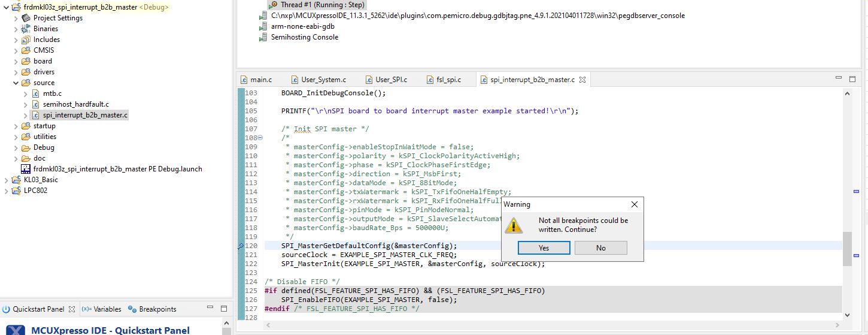The image size is (868, 335).
Task: Expand the Debug folder
Action: (16, 147)
